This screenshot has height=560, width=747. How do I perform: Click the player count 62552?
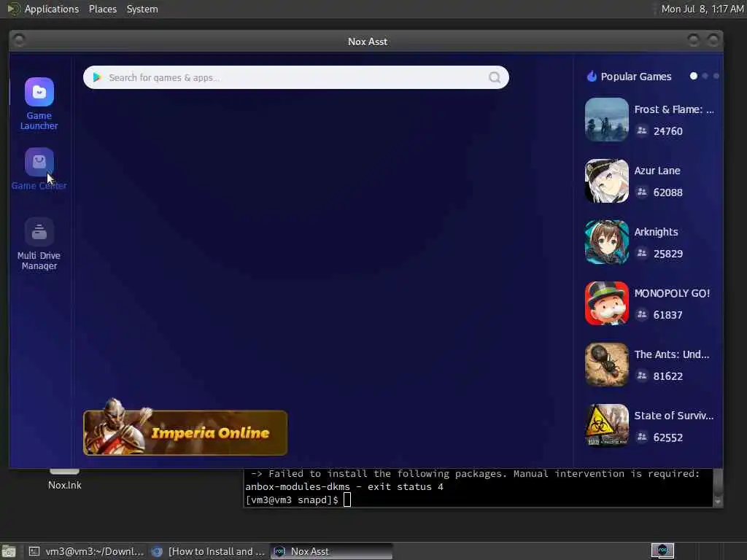[668, 437]
